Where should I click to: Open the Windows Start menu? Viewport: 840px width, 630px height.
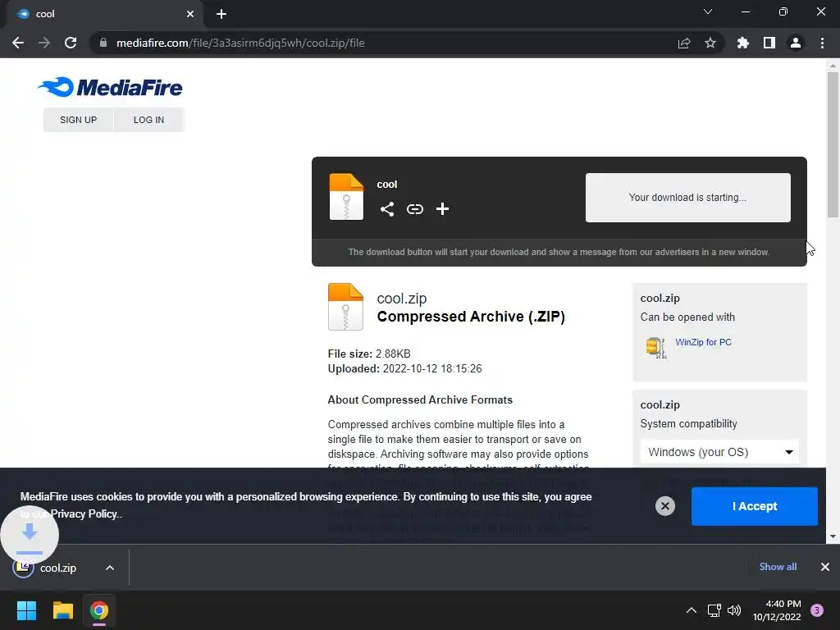(x=27, y=610)
